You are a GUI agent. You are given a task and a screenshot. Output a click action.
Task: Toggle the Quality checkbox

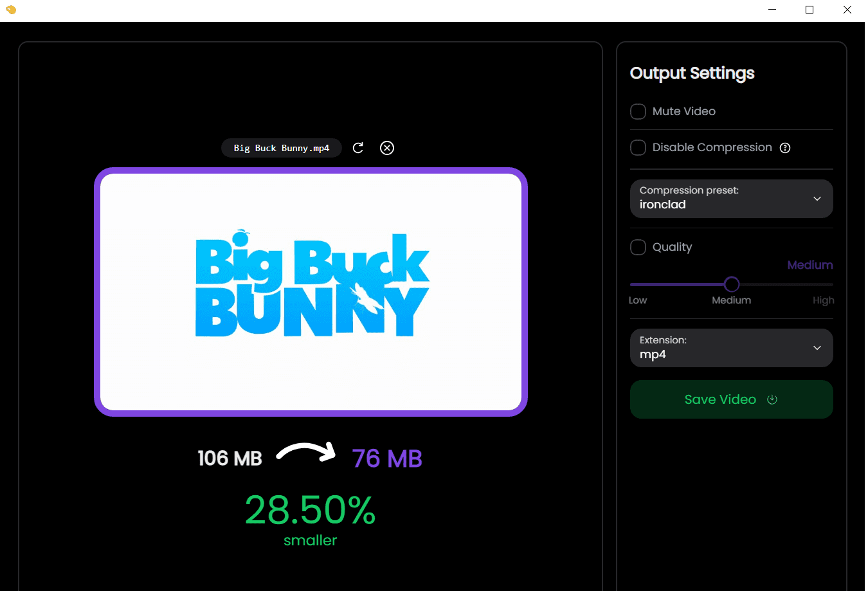pyautogui.click(x=638, y=248)
